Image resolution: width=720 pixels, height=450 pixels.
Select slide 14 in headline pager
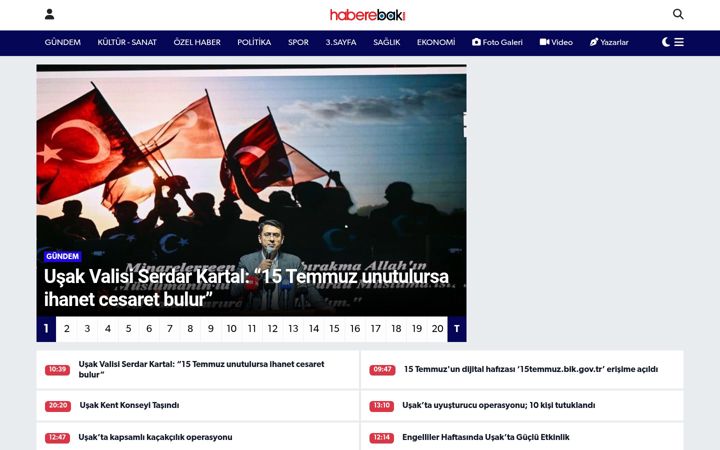314,329
